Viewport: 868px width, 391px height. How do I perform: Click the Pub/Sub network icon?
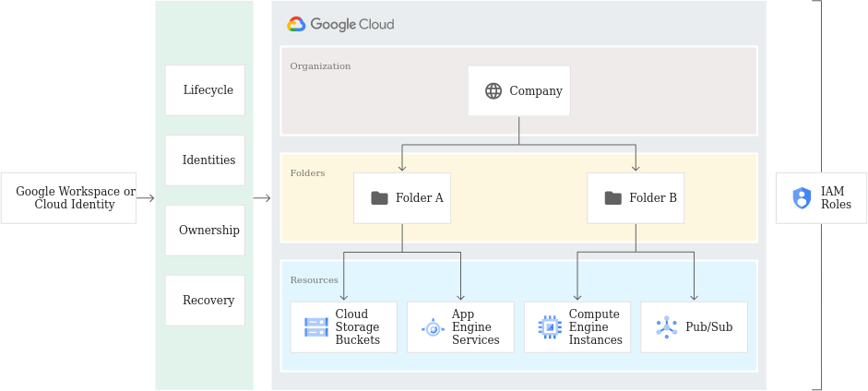[667, 326]
